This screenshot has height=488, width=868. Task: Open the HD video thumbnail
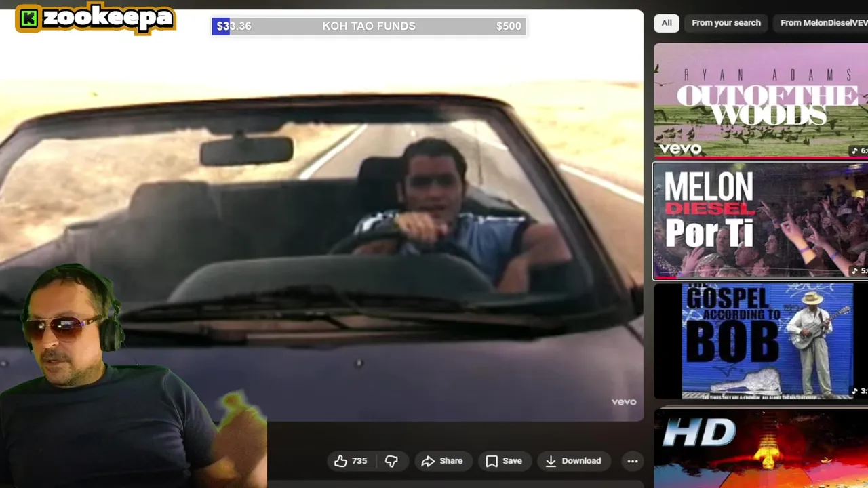click(761, 447)
